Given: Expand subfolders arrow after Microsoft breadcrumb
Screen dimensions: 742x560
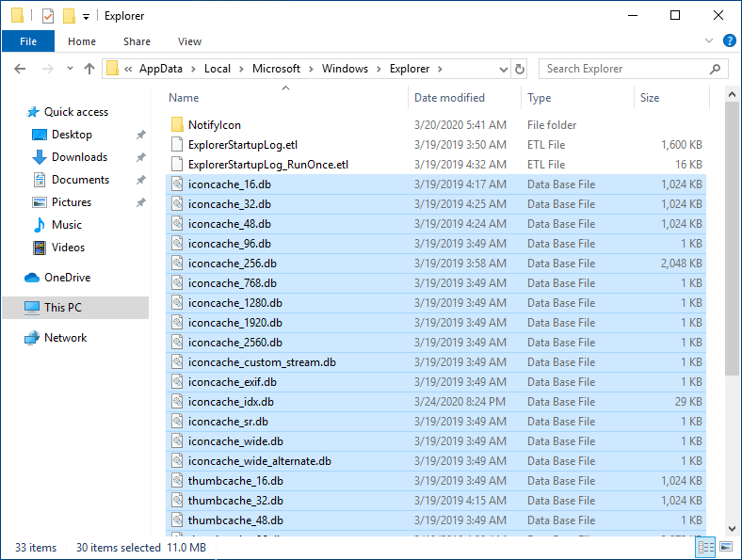Looking at the screenshot, I should [311, 69].
